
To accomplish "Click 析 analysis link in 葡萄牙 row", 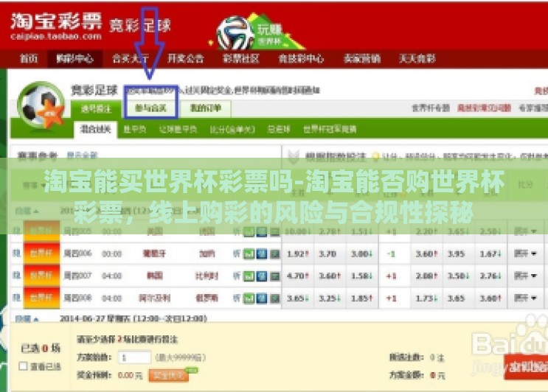I will tap(236, 253).
